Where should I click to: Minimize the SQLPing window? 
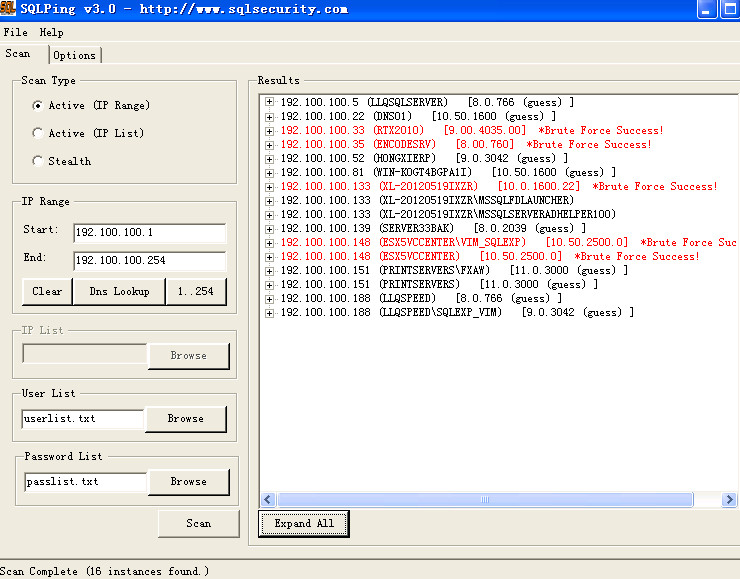click(706, 9)
